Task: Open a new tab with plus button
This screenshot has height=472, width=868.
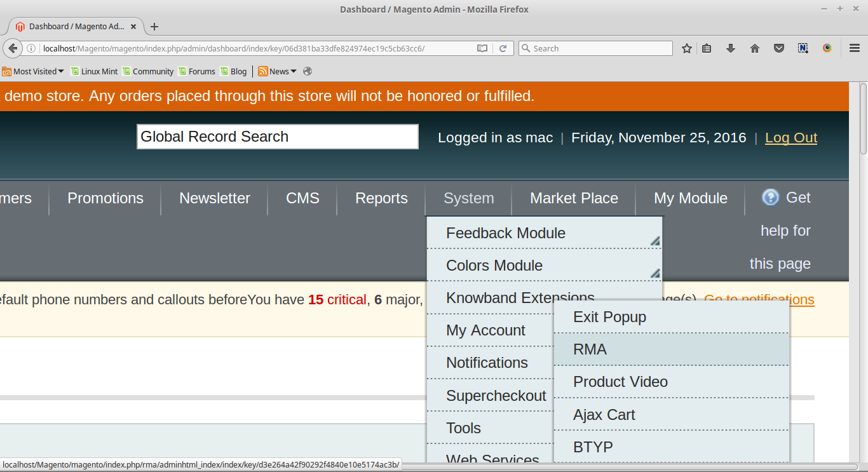Action: 154,27
